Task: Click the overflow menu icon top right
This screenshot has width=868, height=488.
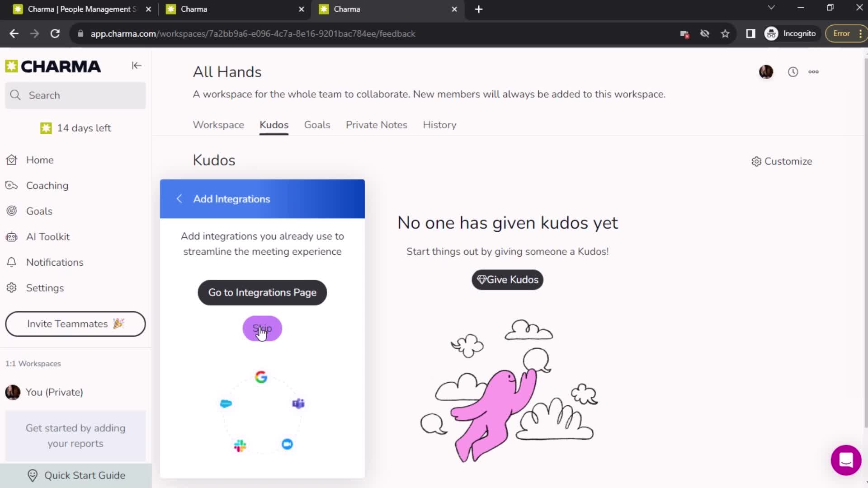Action: (x=814, y=71)
